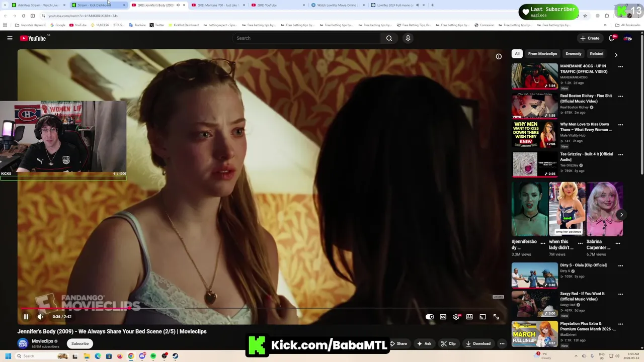Enter fullscreen mode
This screenshot has width=644, height=362.
(x=496, y=317)
